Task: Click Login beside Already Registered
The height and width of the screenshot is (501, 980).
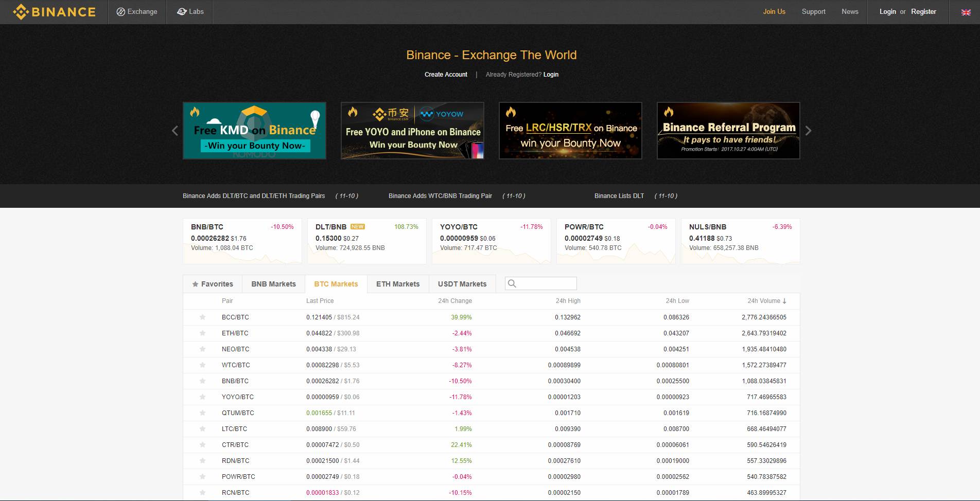Action: 551,75
